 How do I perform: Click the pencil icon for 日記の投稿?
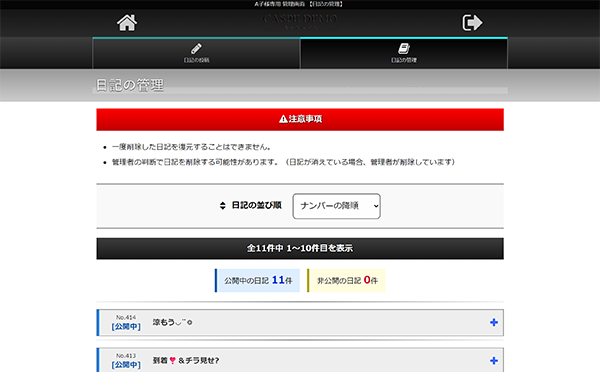pos(196,49)
